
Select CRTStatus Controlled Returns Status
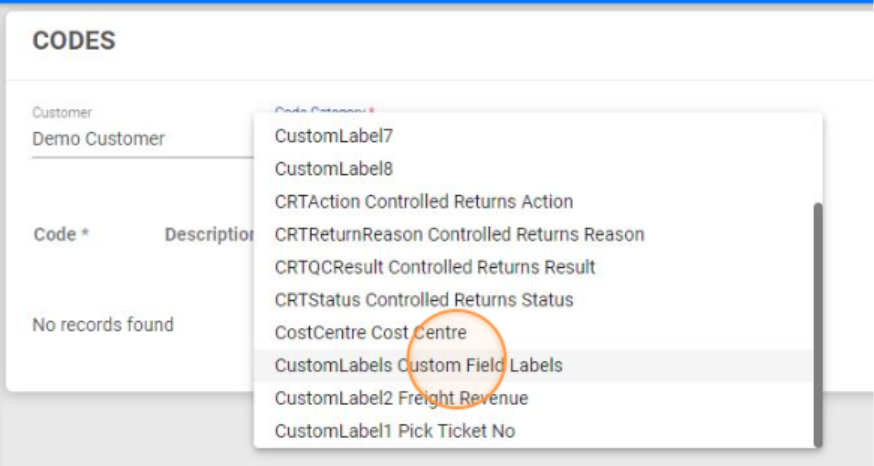pos(424,300)
